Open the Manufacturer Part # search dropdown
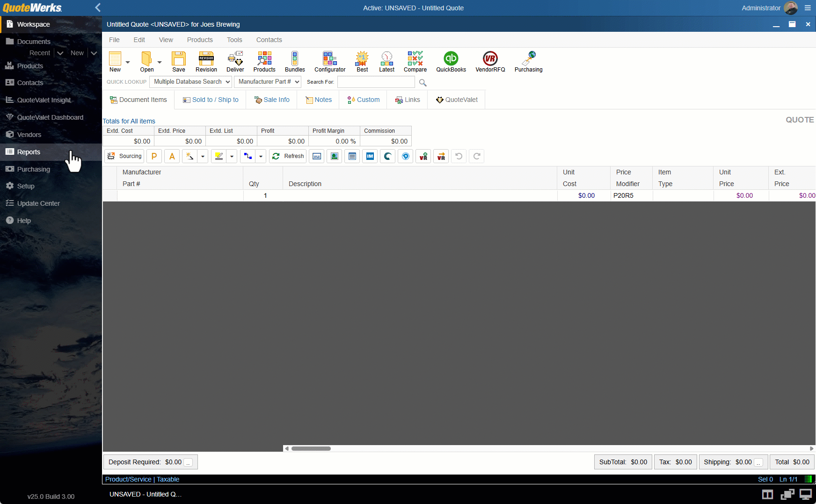Screen dimensions: 816x504 pyautogui.click(x=268, y=82)
